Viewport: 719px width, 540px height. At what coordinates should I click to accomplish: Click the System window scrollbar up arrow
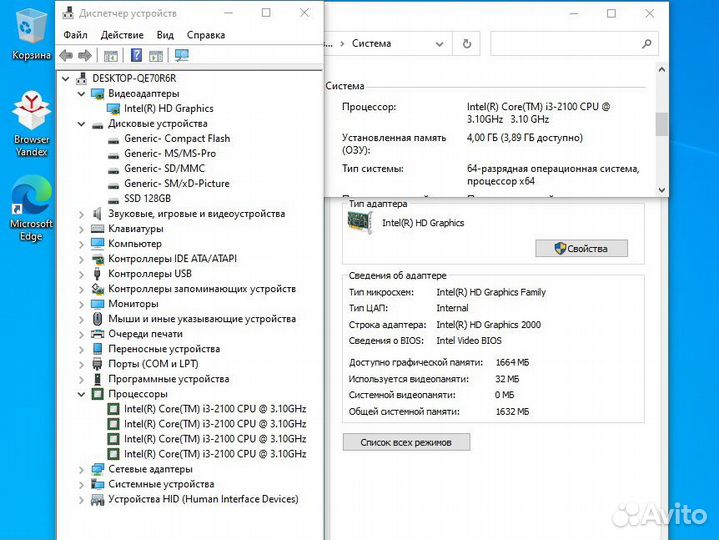coord(661,70)
